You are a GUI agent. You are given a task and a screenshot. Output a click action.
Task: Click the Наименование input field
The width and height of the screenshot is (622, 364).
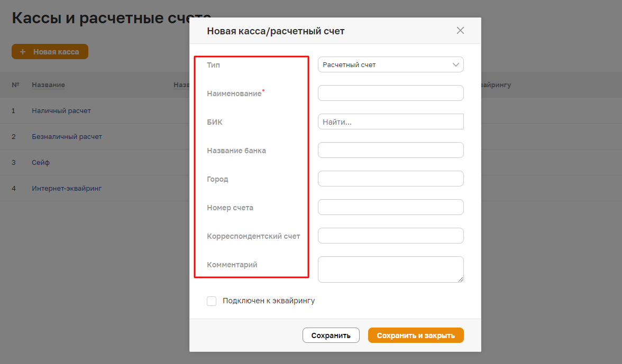[390, 93]
